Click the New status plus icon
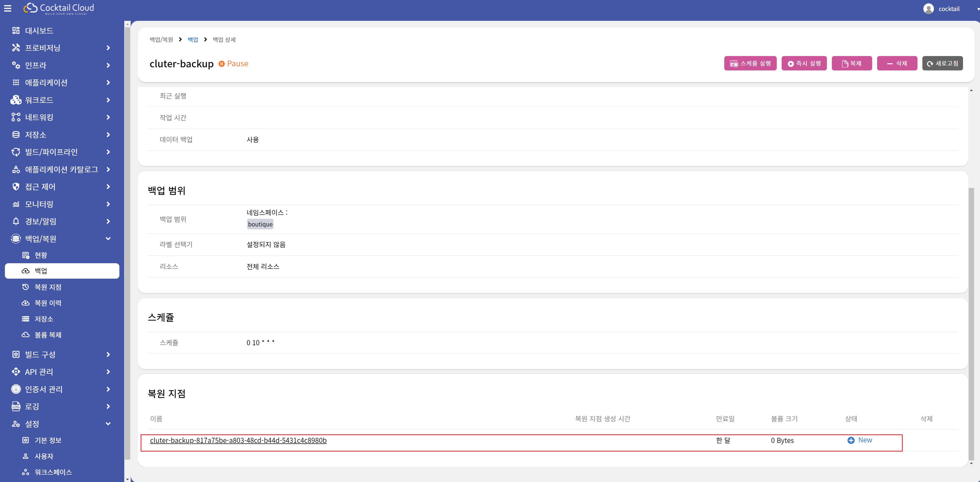Screen dimensions: 980x482 click(x=851, y=440)
